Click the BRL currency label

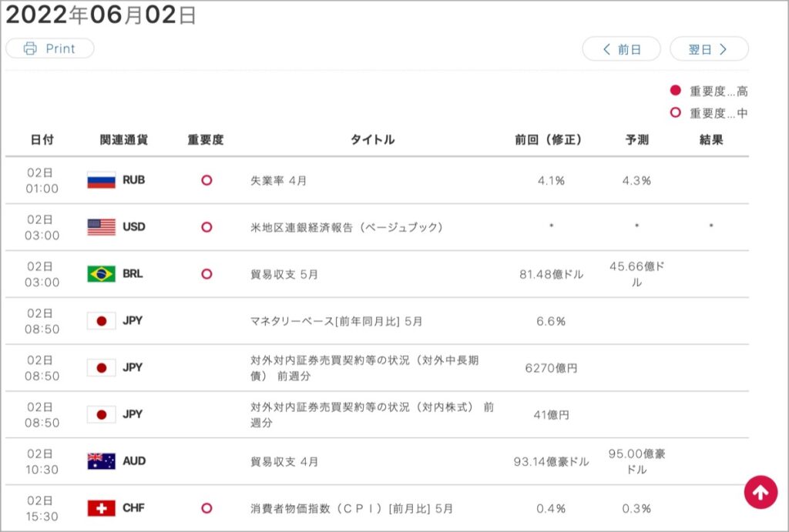pyautogui.click(x=133, y=273)
